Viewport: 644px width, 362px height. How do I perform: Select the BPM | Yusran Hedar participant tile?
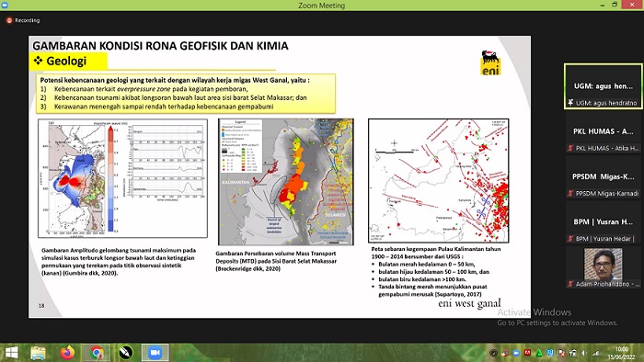click(603, 222)
